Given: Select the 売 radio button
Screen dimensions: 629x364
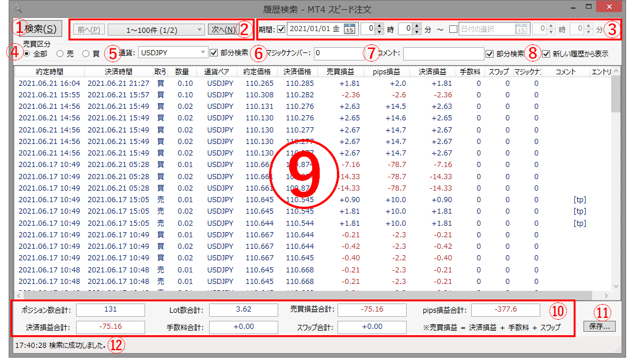Looking at the screenshot, I should 60,54.
